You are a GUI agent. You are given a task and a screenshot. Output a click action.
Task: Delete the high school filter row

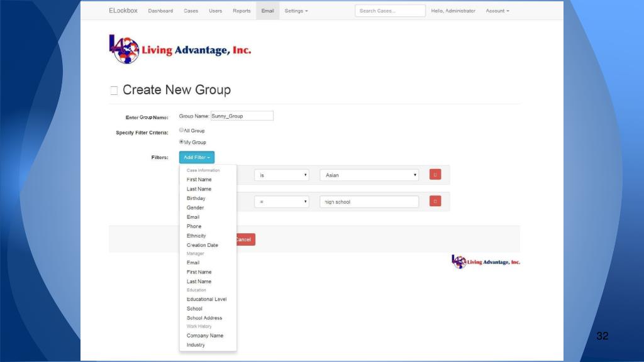[x=435, y=201]
